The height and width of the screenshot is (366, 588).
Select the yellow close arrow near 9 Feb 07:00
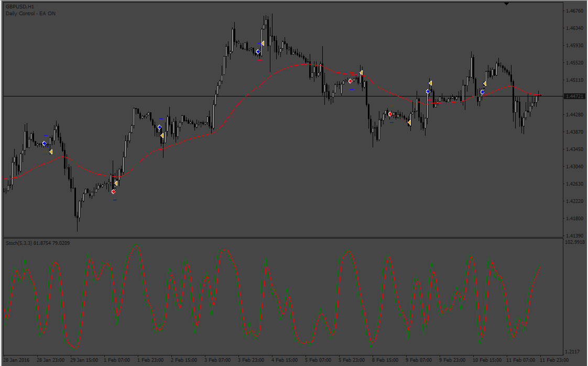pyautogui.click(x=409, y=123)
